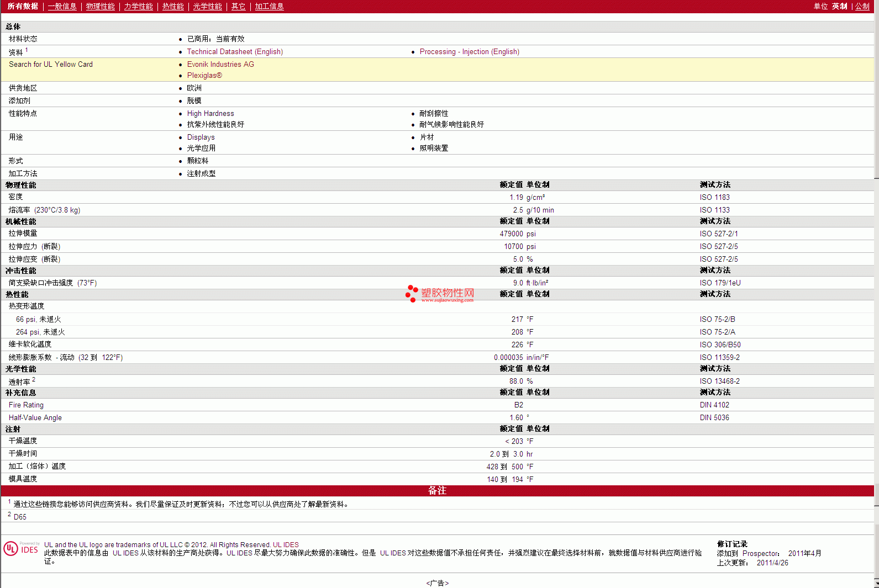
Task: Select the 其它 tab
Action: pyautogui.click(x=238, y=6)
